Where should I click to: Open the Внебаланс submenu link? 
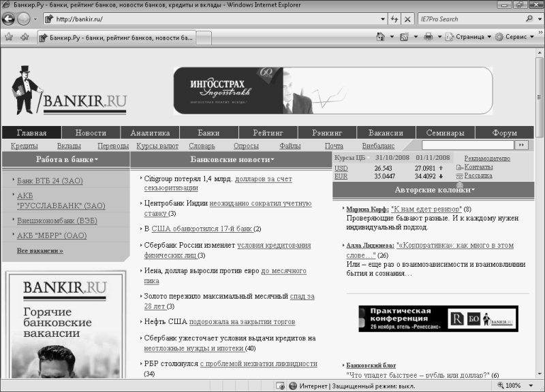(378, 146)
